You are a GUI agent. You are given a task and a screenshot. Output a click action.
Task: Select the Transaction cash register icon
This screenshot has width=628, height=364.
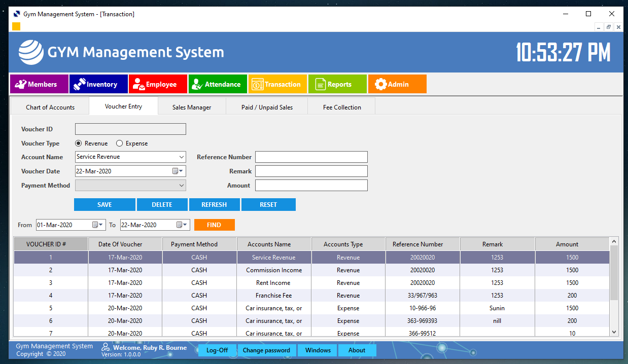(259, 84)
